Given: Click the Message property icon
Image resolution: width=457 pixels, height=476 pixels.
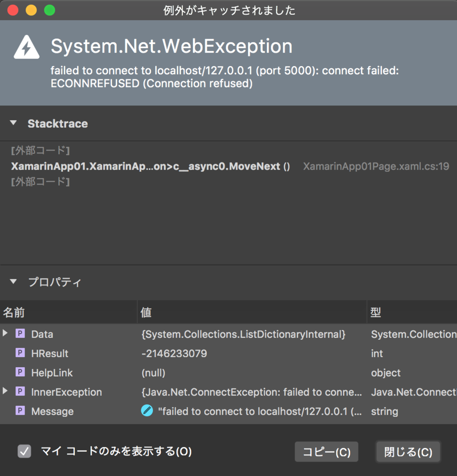Looking at the screenshot, I should 20,411.
